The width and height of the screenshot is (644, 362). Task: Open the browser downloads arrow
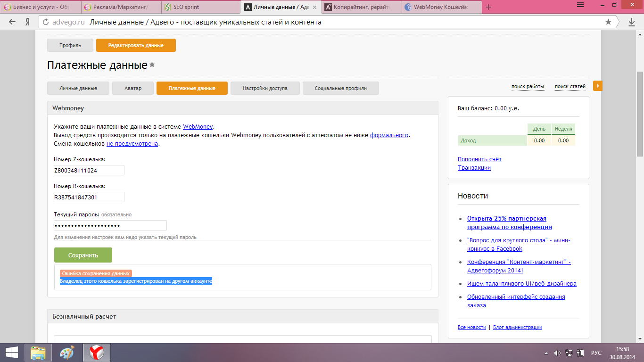632,22
